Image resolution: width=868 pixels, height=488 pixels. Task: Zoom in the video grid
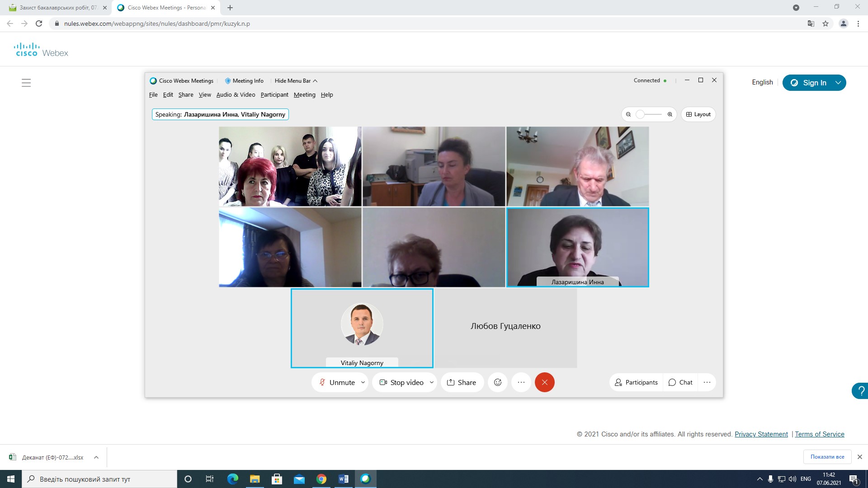click(670, 114)
